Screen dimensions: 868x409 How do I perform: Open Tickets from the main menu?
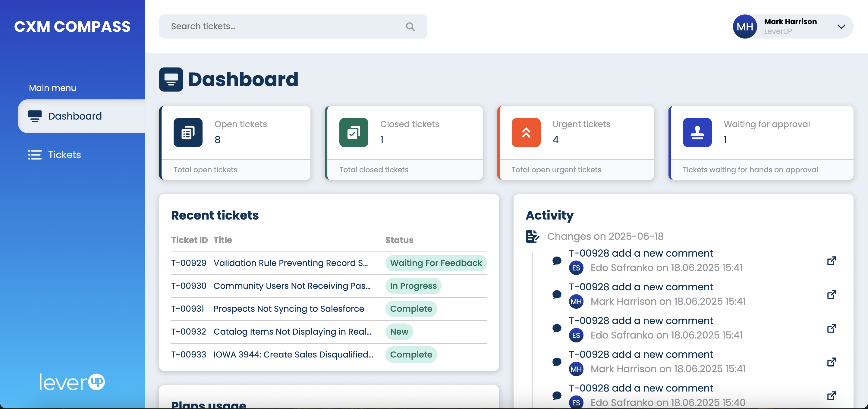64,155
